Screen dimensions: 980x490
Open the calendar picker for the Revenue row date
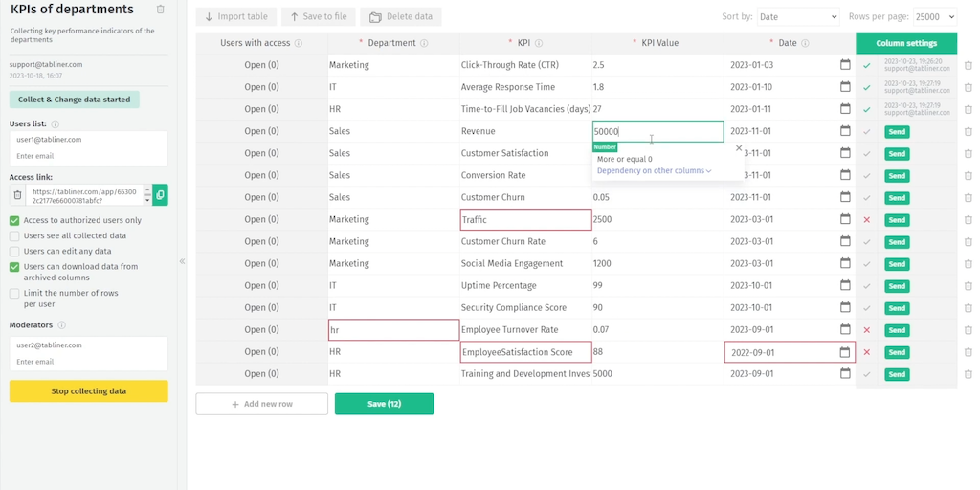(845, 131)
